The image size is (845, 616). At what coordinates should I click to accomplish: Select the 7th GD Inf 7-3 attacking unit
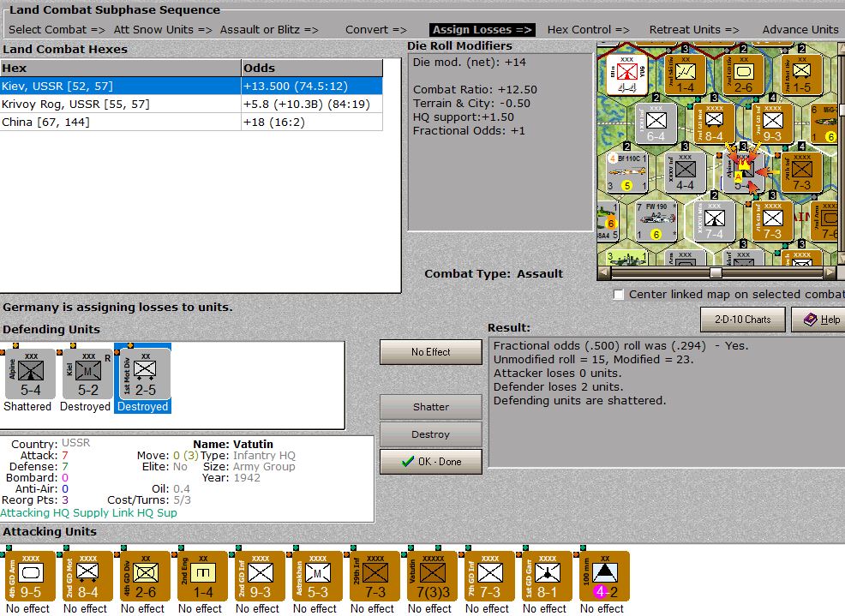(x=490, y=575)
